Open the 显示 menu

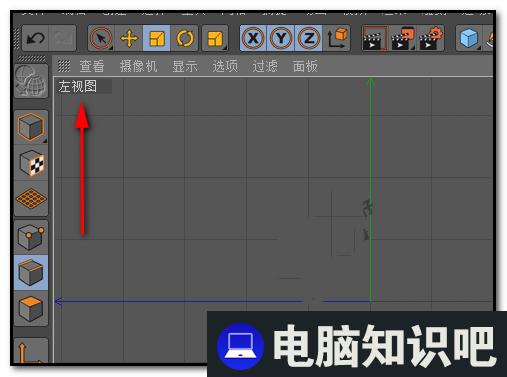click(x=185, y=66)
